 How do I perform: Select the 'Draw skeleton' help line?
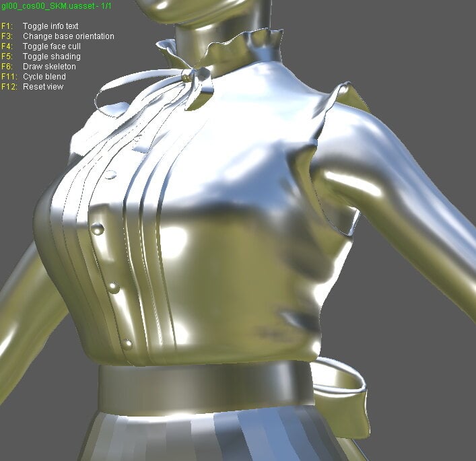point(49,67)
